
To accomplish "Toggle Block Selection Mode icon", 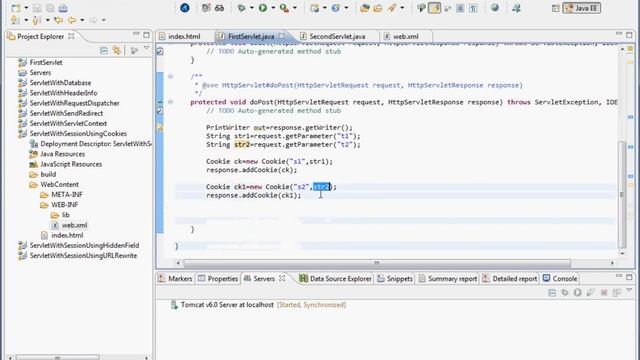I will tap(460, 8).
